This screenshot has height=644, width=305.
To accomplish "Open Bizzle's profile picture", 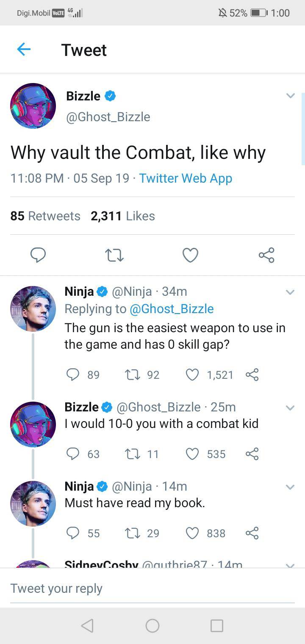I will tap(33, 106).
